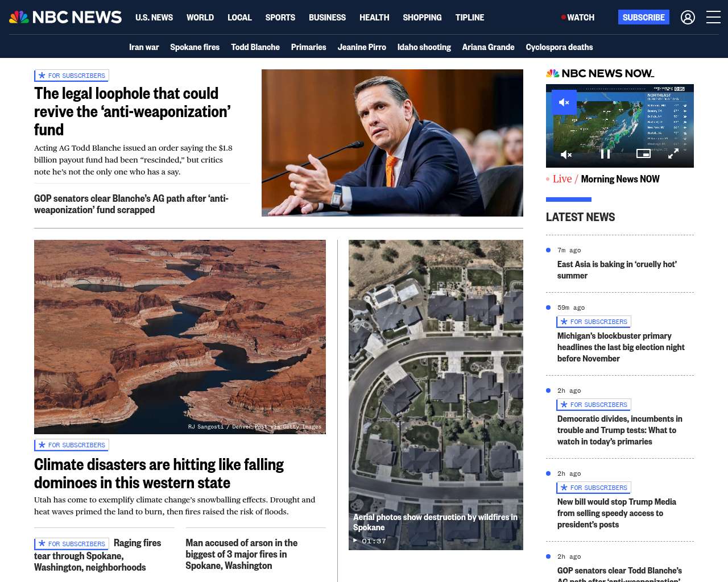
Task: Click the Idaho shooting trending link
Action: click(x=424, y=47)
